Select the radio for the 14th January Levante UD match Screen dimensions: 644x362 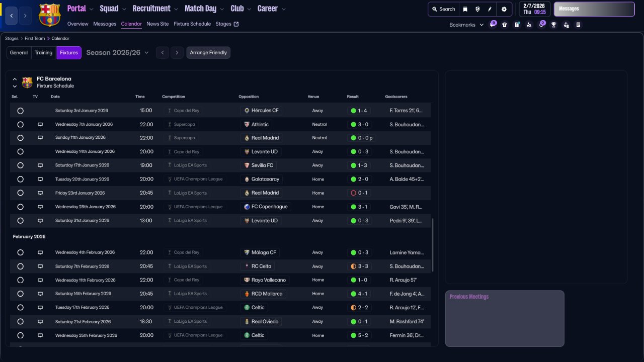click(x=20, y=152)
